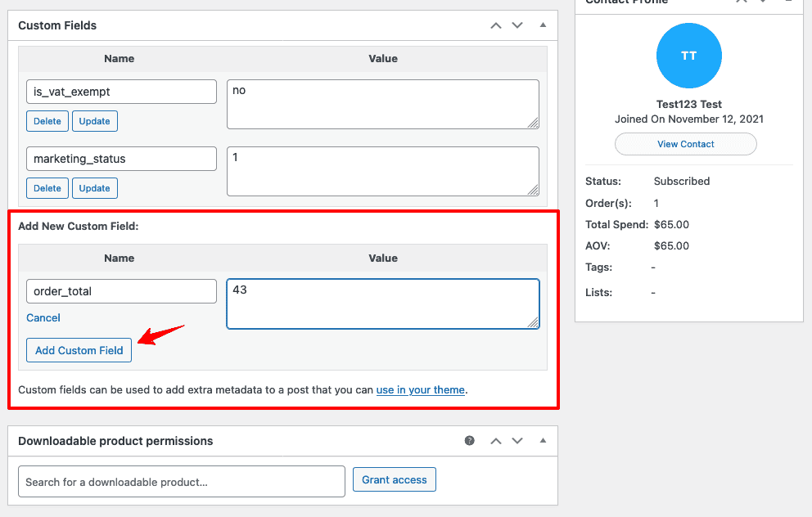
Task: Click the Downloadable product permissions title
Action: pyautogui.click(x=115, y=441)
